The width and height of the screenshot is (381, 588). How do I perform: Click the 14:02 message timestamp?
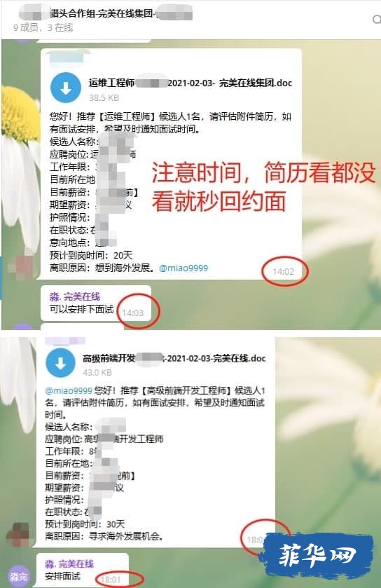click(283, 271)
